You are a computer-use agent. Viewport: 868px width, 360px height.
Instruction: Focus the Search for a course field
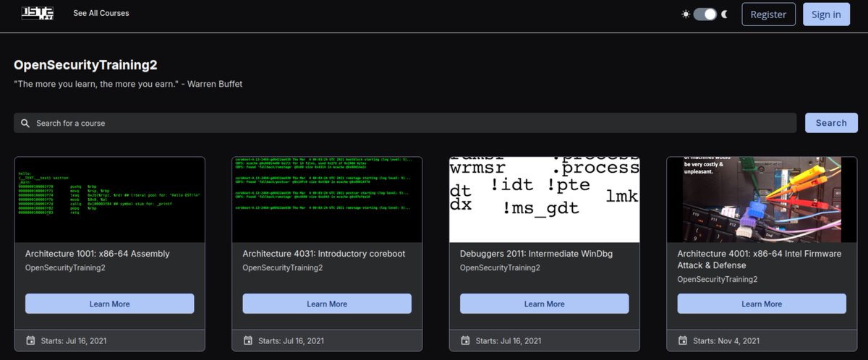(x=405, y=123)
